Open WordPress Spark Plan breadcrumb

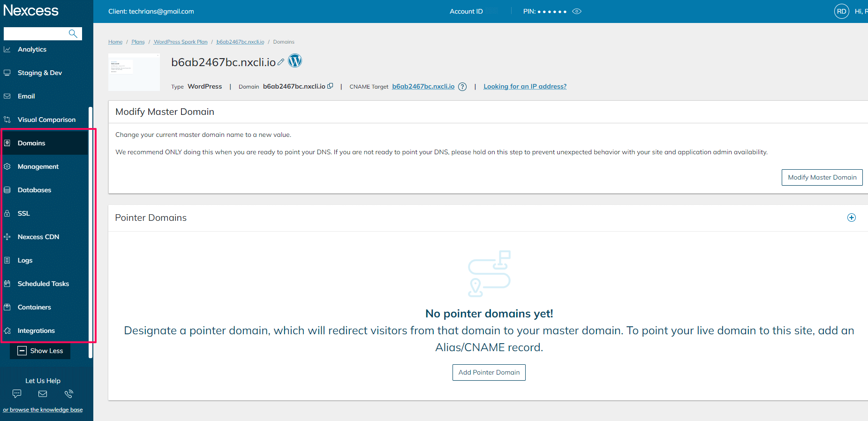(x=181, y=42)
